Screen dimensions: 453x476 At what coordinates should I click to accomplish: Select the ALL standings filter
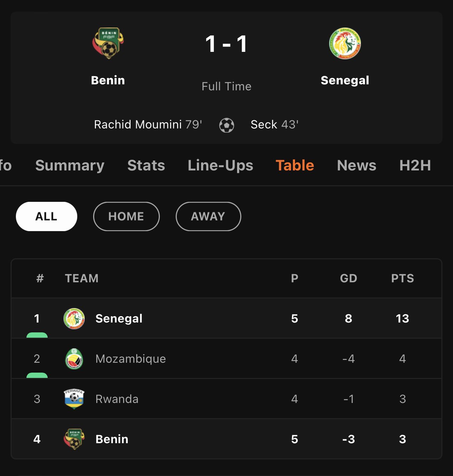click(47, 216)
